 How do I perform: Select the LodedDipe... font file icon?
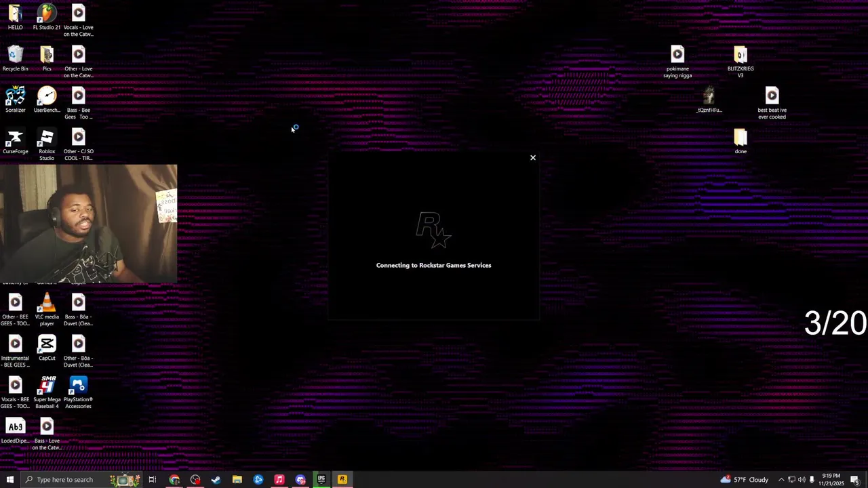click(15, 431)
